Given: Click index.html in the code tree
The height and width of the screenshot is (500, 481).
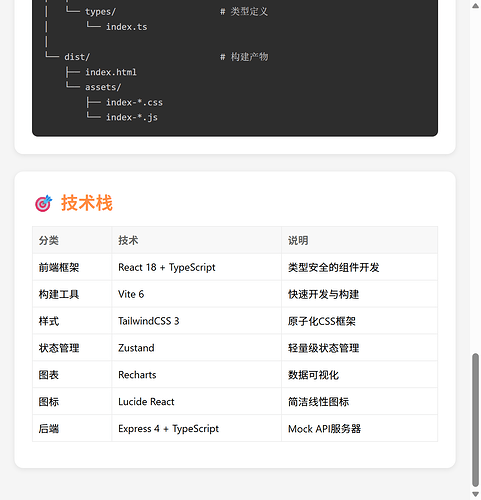Looking at the screenshot, I should click(111, 72).
